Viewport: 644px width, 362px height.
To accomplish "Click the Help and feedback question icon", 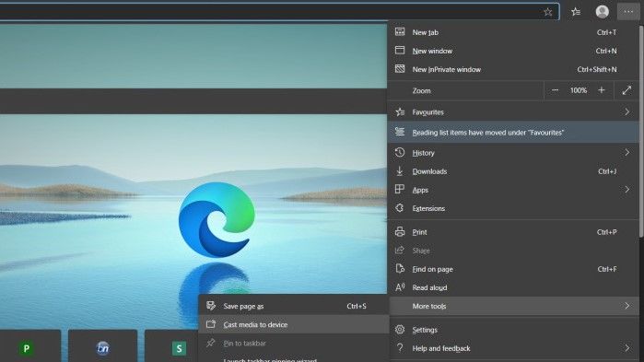I will pos(400,348).
